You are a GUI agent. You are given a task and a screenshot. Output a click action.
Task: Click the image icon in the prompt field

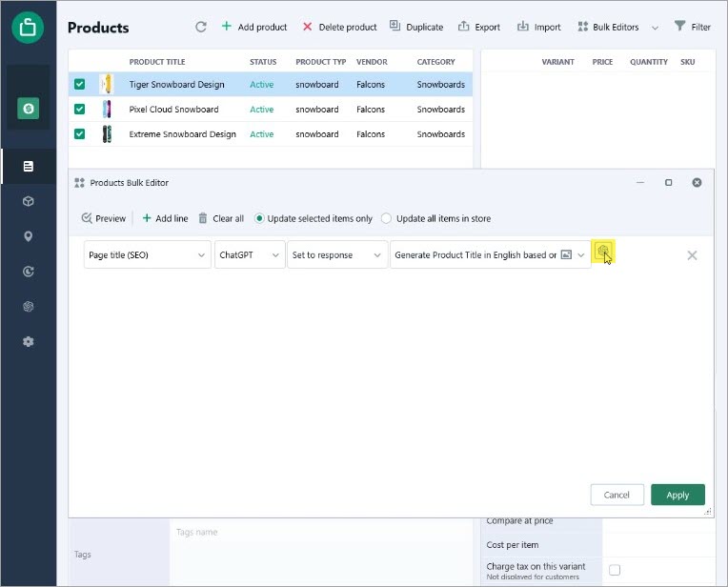[566, 254]
